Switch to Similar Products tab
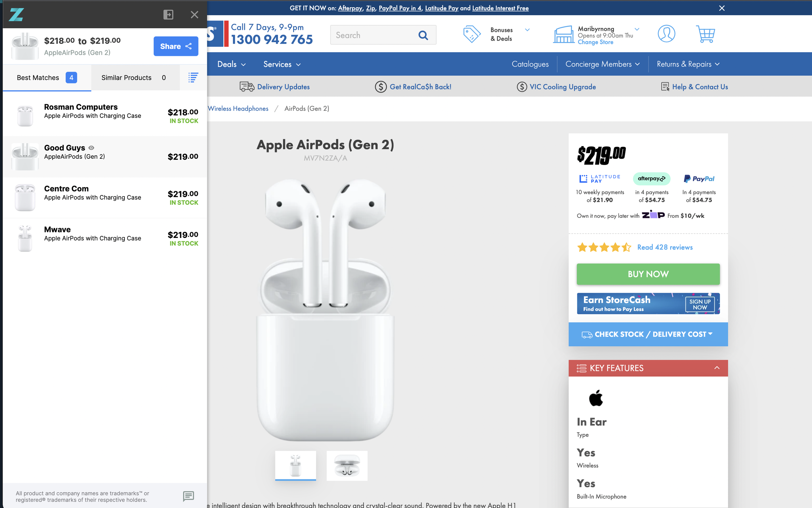812x508 pixels. pos(133,78)
